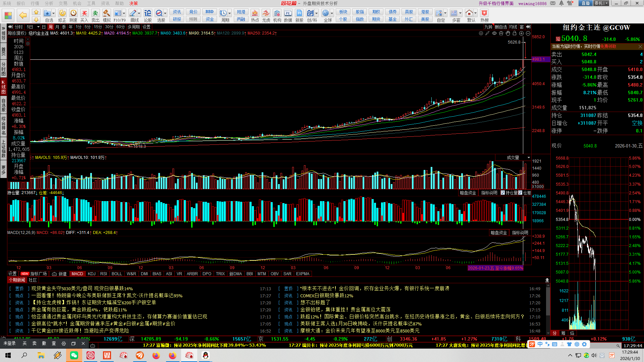
Task: Click the yellow back arrow icon
Action: coord(23,15)
